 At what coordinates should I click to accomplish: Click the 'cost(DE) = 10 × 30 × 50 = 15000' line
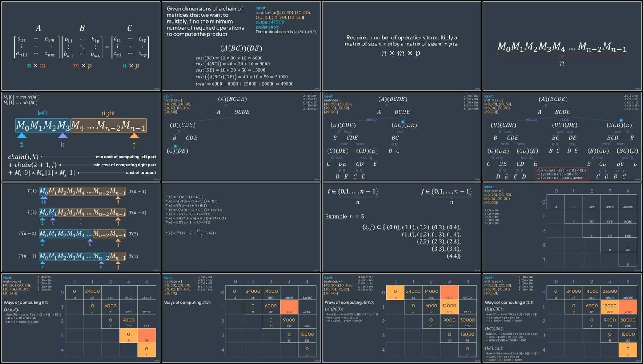tap(230, 70)
